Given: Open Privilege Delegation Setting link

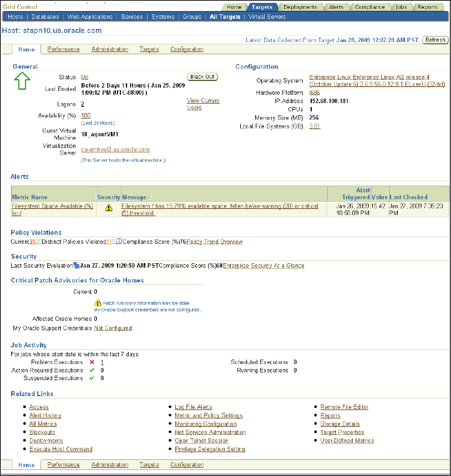Looking at the screenshot, I should (210, 449).
